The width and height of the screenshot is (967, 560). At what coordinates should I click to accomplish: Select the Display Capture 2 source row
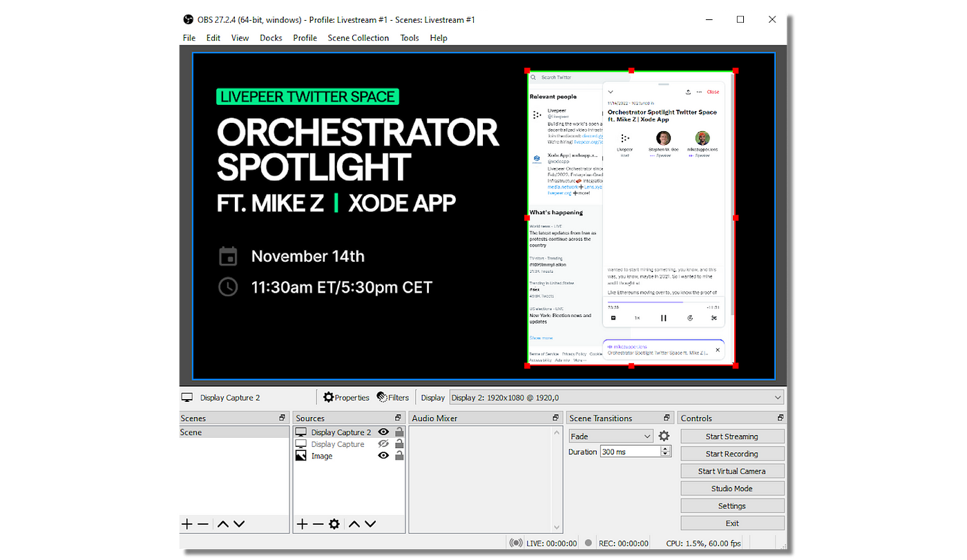point(349,432)
